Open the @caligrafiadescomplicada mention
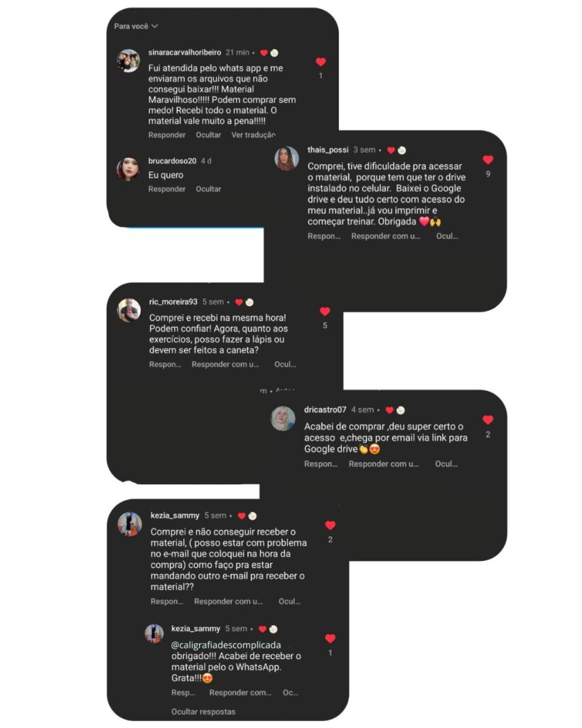582x728 pixels. coord(226,645)
